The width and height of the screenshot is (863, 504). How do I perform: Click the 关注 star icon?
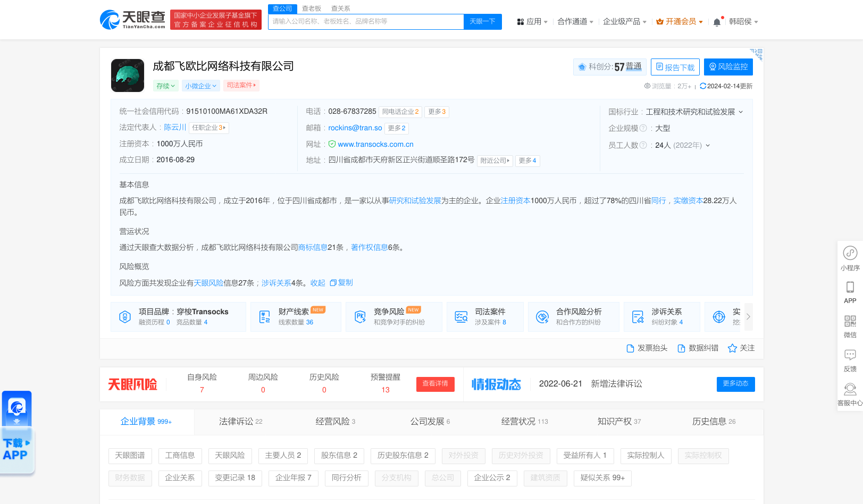pos(732,348)
